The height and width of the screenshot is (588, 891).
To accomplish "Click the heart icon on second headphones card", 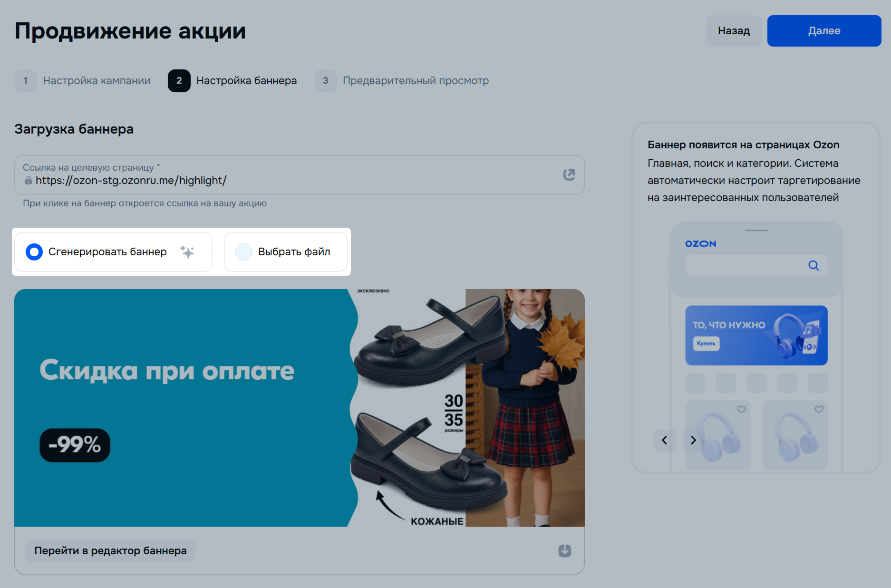I will [x=819, y=409].
